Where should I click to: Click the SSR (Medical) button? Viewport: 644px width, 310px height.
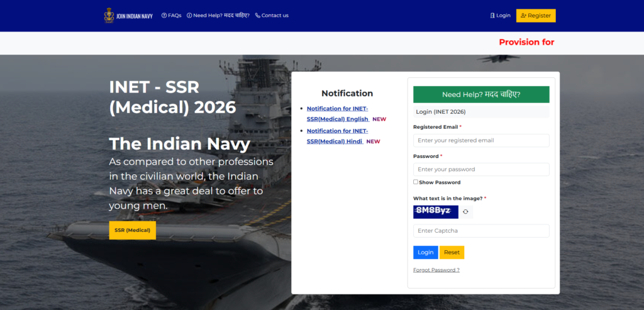coord(133,230)
